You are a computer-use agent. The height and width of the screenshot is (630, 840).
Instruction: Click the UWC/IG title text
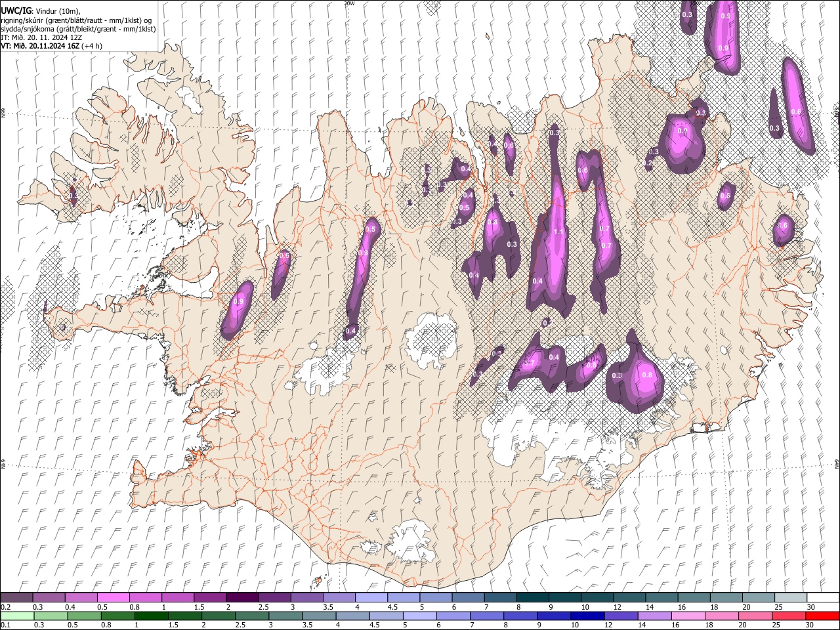[16, 11]
